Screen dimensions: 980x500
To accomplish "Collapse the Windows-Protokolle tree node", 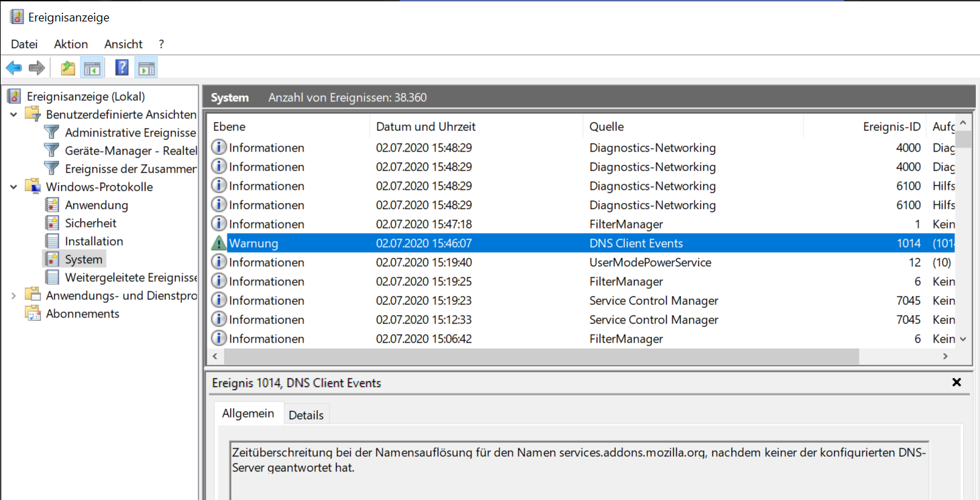I will (14, 187).
